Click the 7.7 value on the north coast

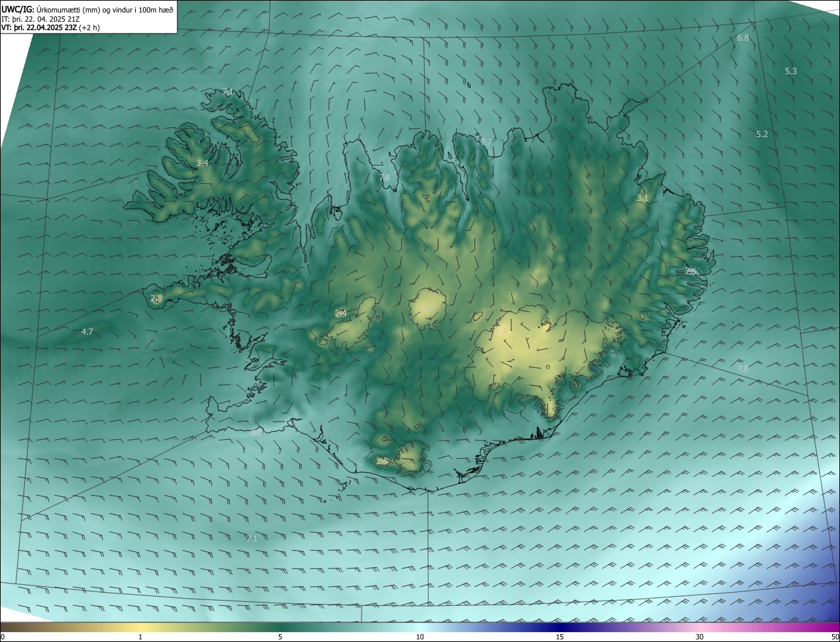coord(486,142)
